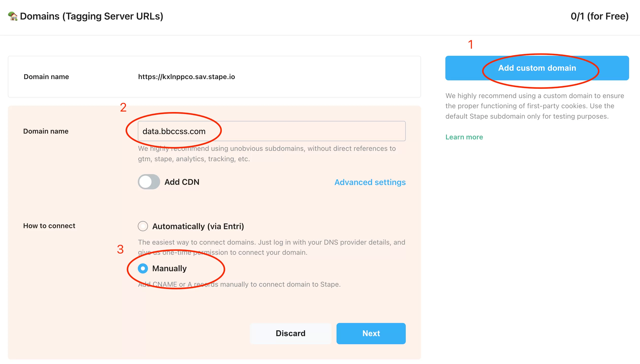Click the CNAME or A records description
This screenshot has width=640, height=364.
pos(239,284)
